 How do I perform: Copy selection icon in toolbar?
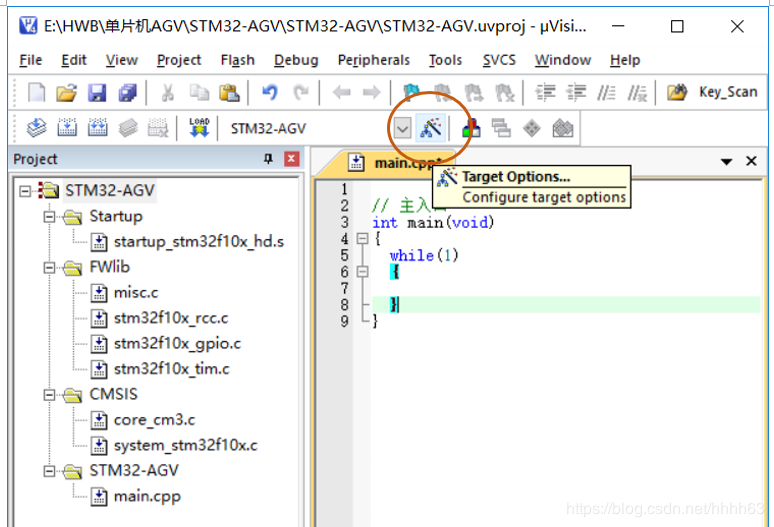coord(199,92)
